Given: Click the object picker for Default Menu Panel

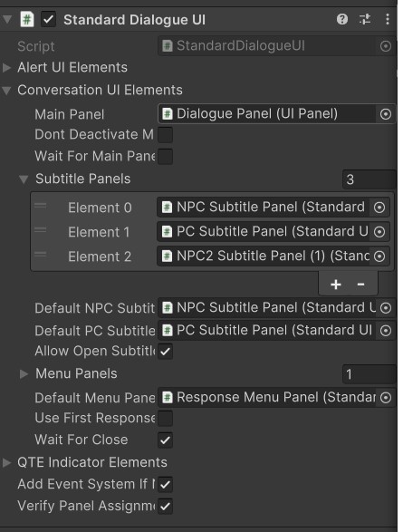Looking at the screenshot, I should pyautogui.click(x=386, y=397).
